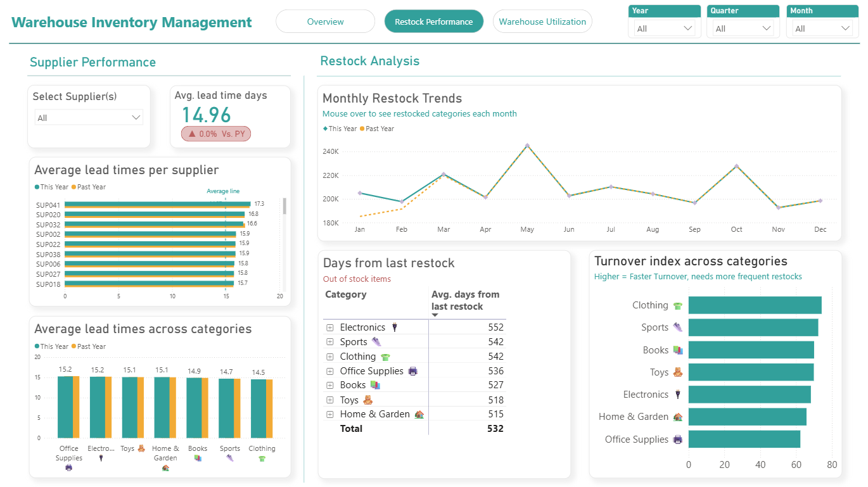Sort by the Category column header
Viewport: 868px width, 487px height.
click(346, 294)
